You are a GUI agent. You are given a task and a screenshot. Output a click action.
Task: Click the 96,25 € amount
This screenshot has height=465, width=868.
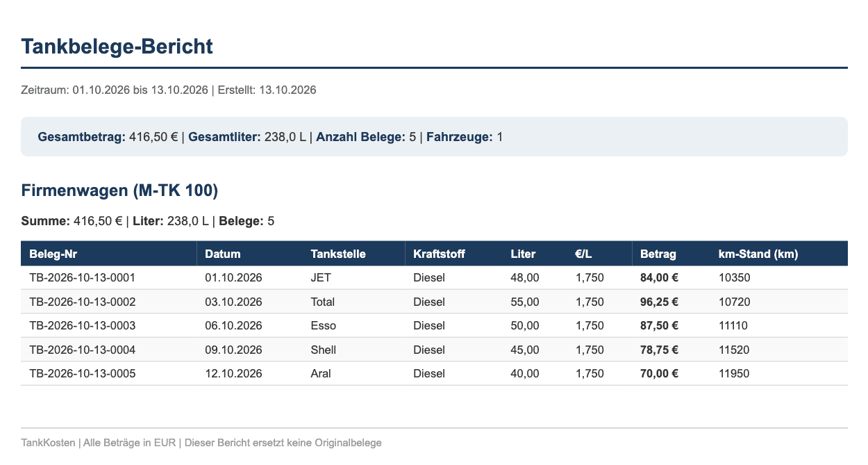point(659,302)
